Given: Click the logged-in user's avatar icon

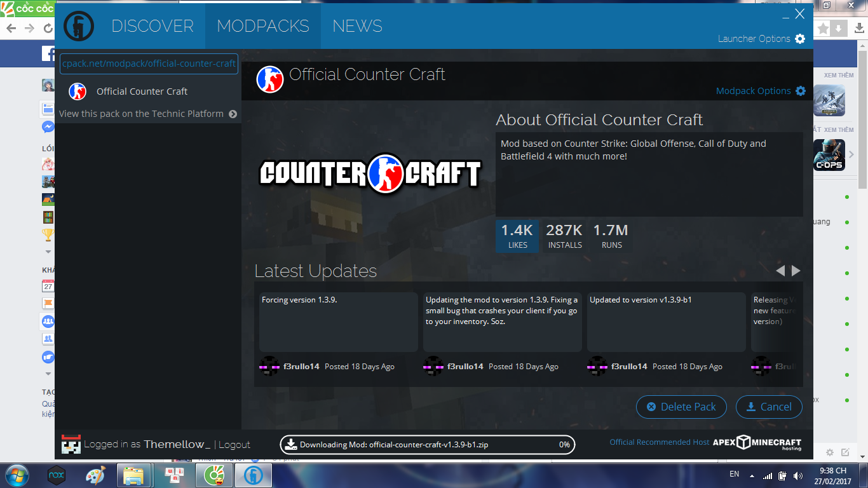Looking at the screenshot, I should (71, 444).
